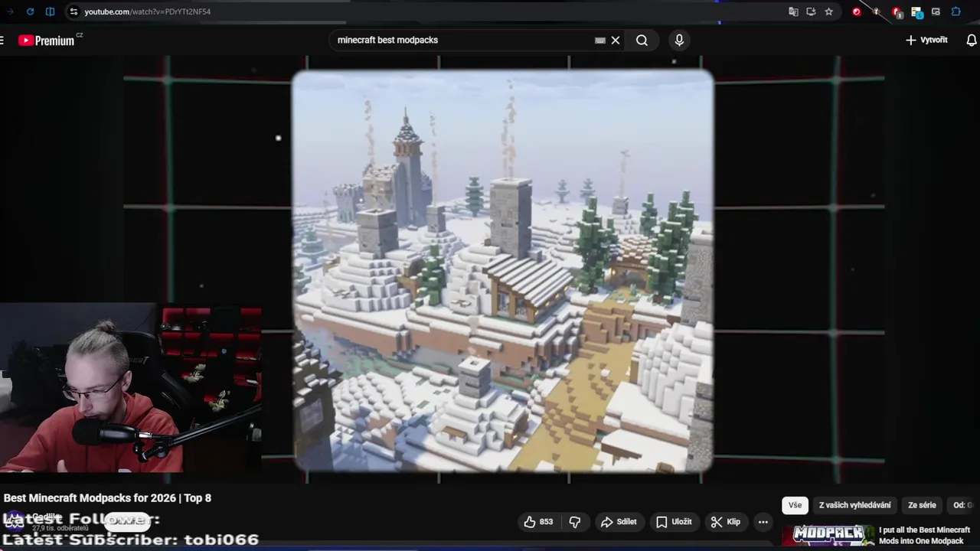Dislike the video with thumbs down
The height and width of the screenshot is (551, 980).
(575, 522)
